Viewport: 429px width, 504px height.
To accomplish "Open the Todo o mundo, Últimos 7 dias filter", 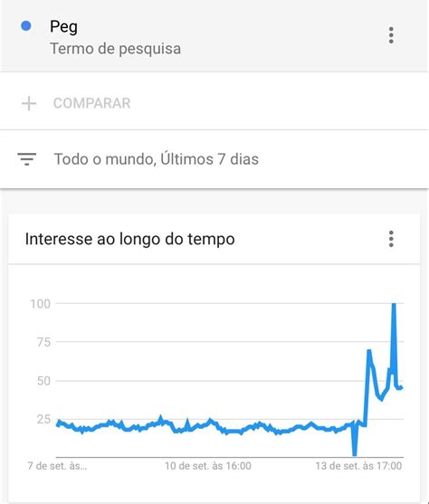I will pyautogui.click(x=157, y=159).
